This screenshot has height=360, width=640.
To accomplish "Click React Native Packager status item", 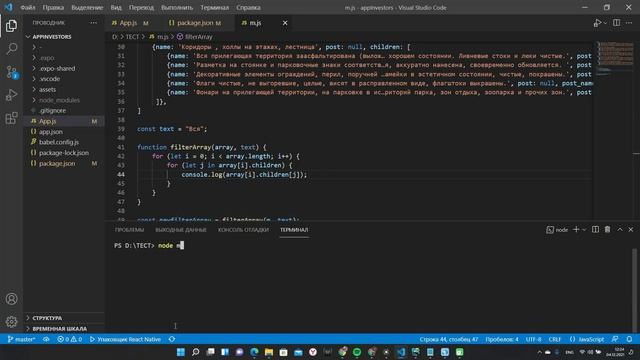I will click(125, 339).
